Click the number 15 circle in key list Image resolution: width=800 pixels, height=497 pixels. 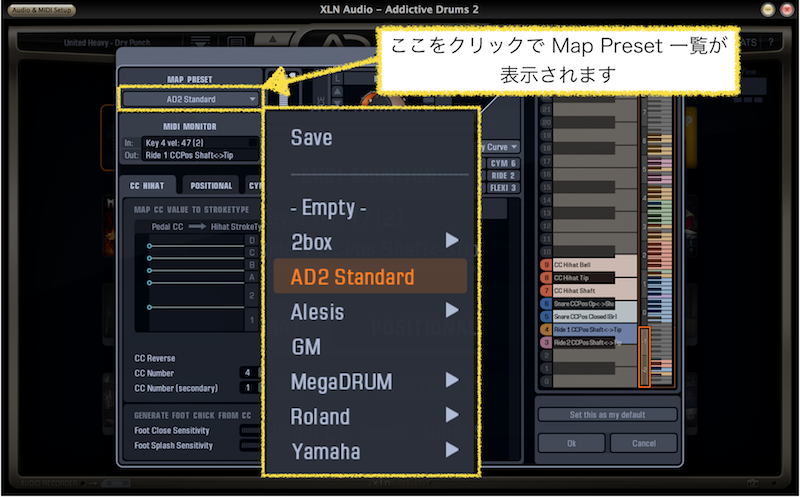coord(546,187)
